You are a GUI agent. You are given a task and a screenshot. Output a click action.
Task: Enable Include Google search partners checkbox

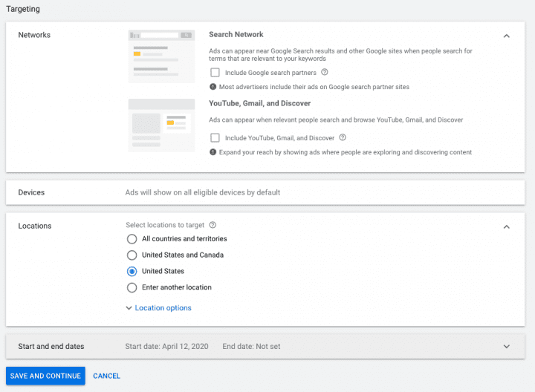tap(215, 73)
